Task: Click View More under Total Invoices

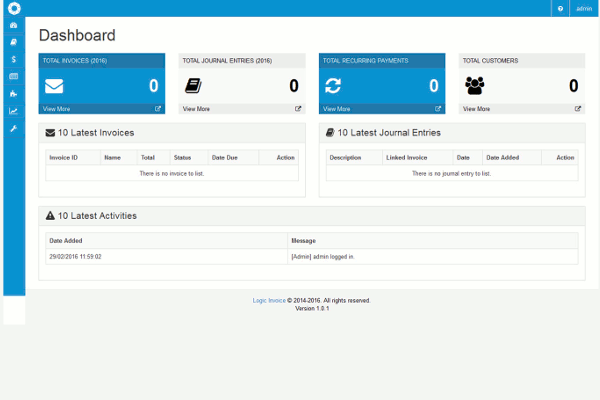Action: (x=56, y=109)
